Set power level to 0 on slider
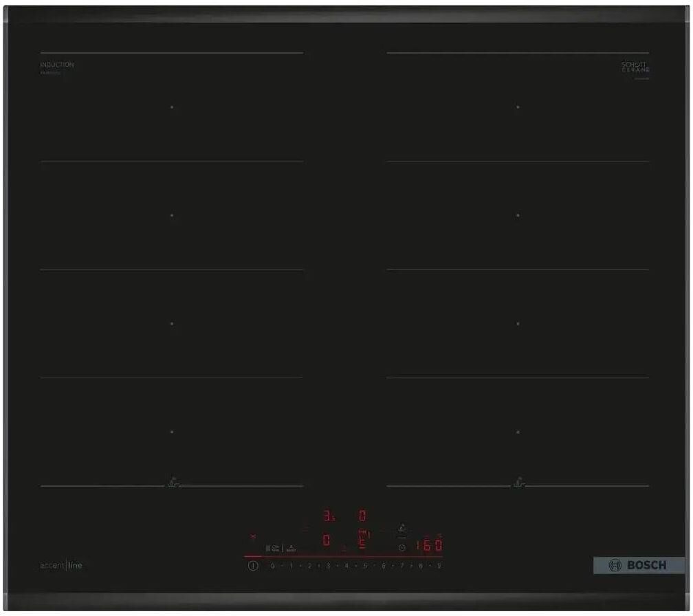 click(272, 566)
